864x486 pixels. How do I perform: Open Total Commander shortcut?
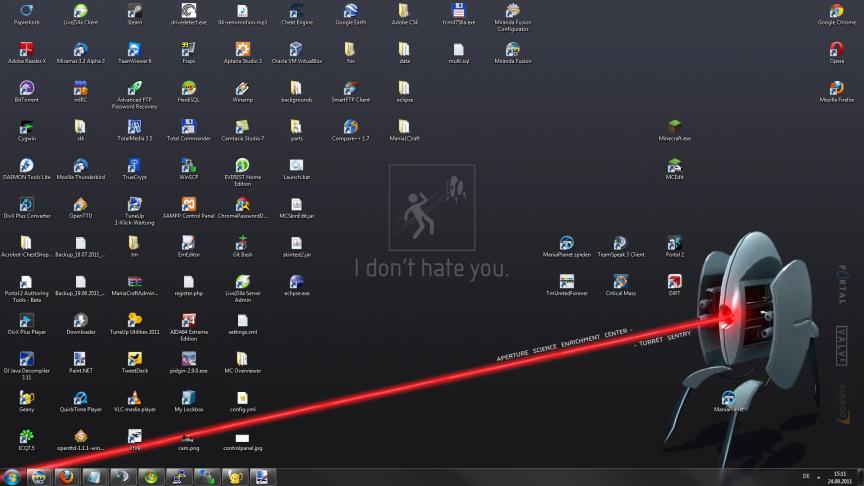pyautogui.click(x=188, y=131)
